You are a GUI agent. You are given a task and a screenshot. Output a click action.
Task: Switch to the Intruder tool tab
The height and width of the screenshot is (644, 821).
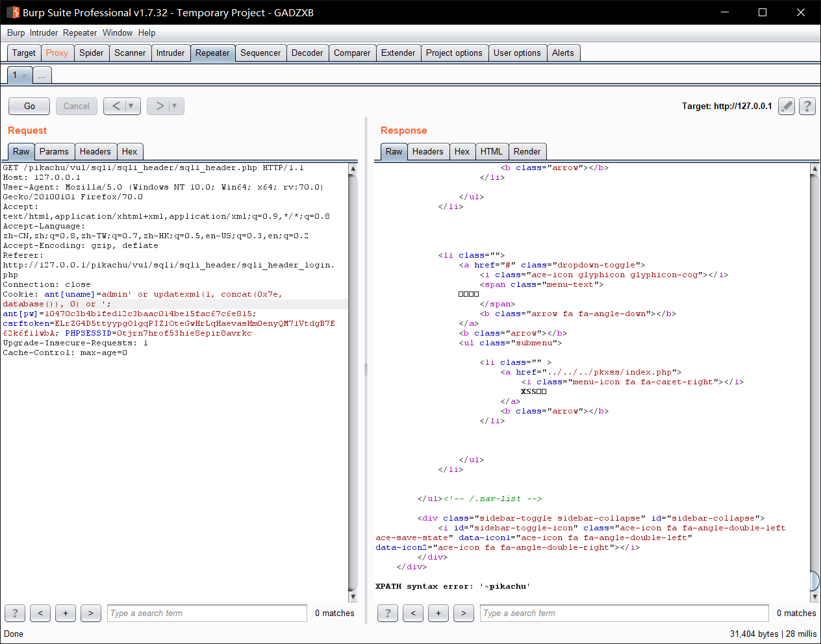pyautogui.click(x=170, y=53)
